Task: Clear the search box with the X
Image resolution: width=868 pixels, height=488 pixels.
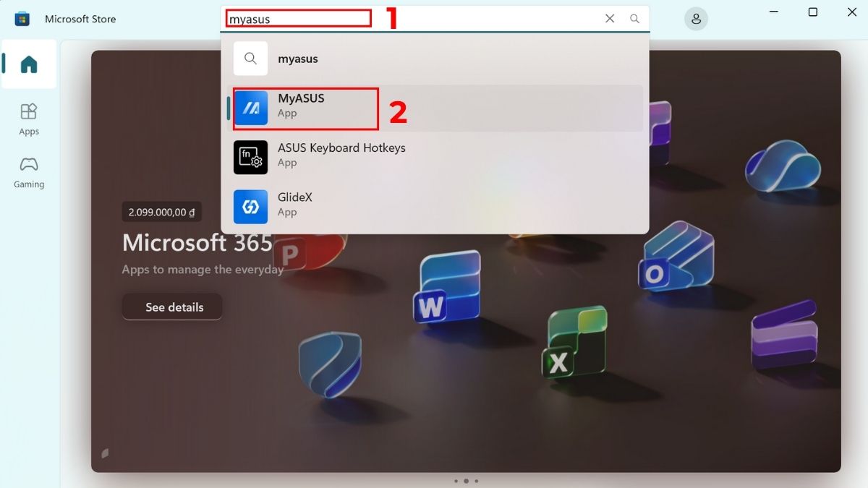Action: coord(609,19)
